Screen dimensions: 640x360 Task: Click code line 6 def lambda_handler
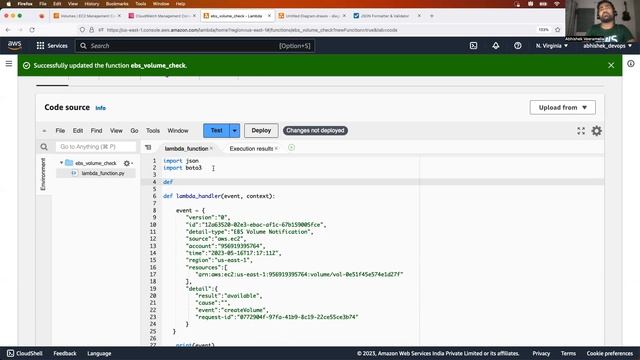tap(219, 196)
